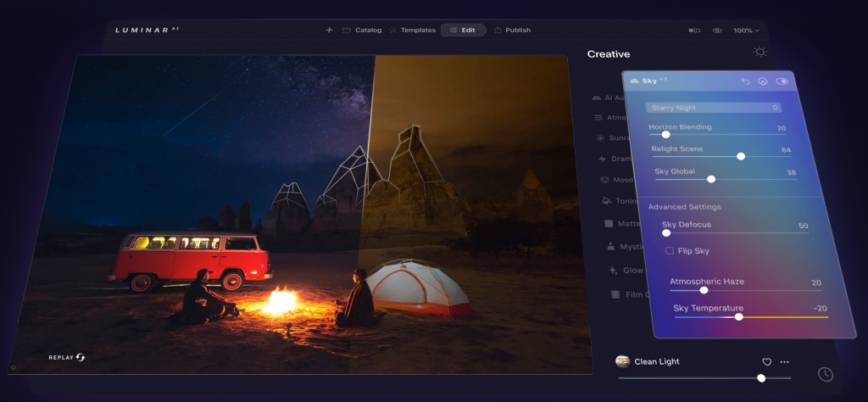Click the Sky Temperature slider handle
This screenshot has width=868, height=402.
click(x=739, y=316)
